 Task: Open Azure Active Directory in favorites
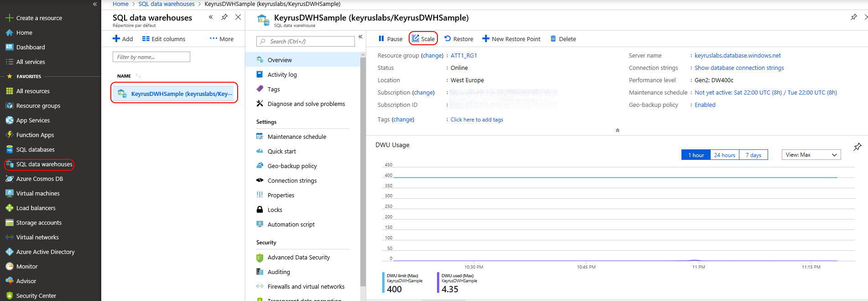(46, 252)
